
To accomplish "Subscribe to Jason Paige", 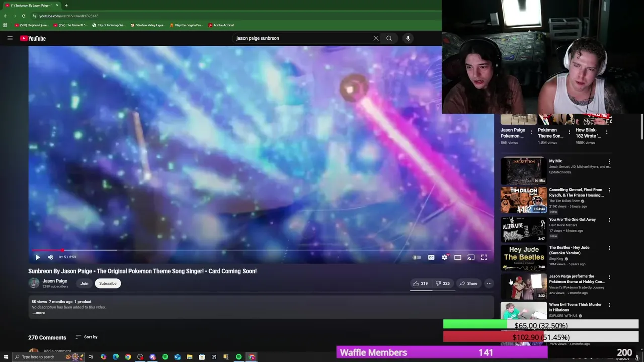I will point(108,283).
